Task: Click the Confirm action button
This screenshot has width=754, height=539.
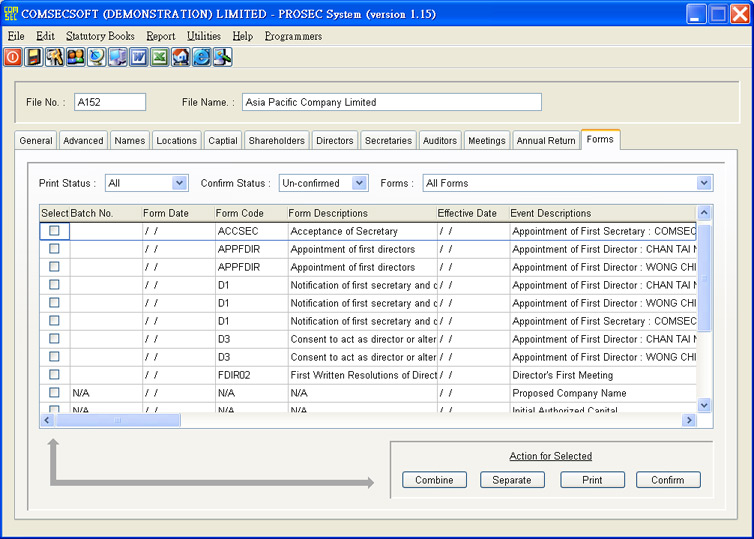Action: pos(668,480)
